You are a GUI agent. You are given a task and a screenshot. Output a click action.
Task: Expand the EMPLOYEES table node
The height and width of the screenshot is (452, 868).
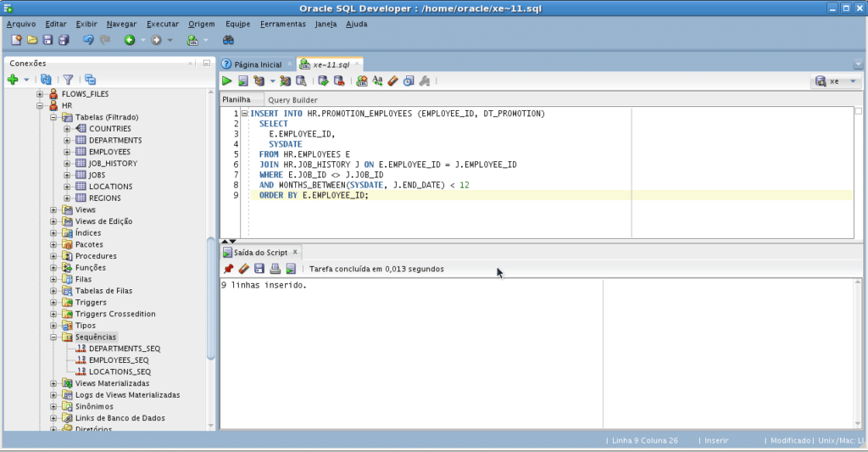pos(66,152)
